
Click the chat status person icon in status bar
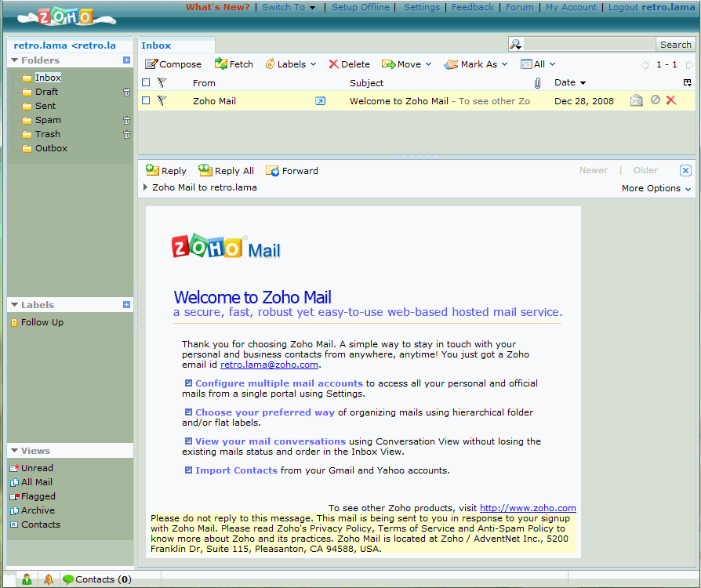coord(27,579)
